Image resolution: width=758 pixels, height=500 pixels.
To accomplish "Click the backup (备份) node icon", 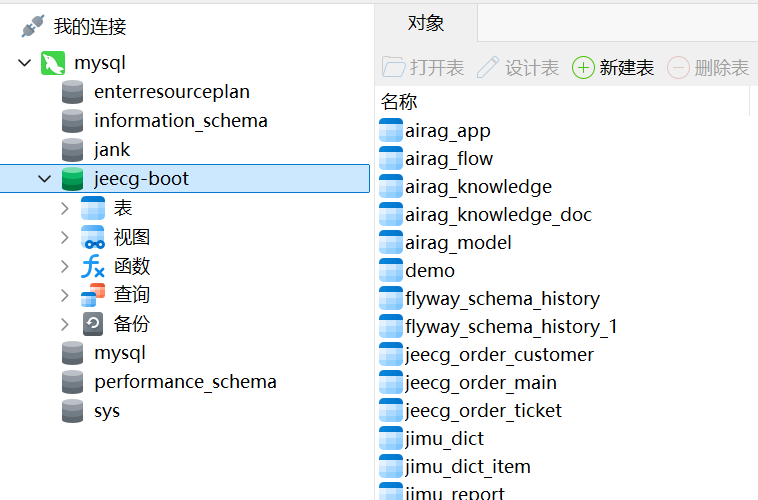I will click(93, 324).
